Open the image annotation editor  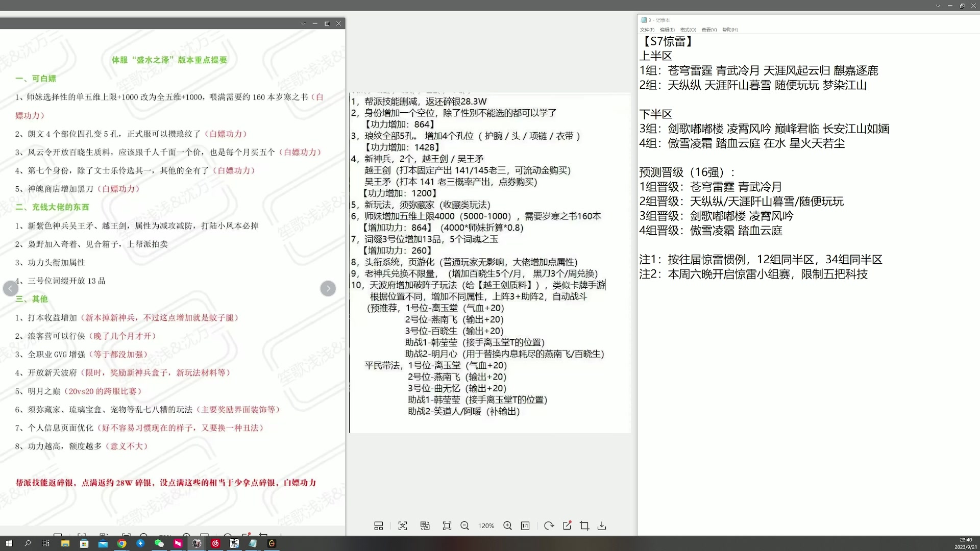point(567,525)
